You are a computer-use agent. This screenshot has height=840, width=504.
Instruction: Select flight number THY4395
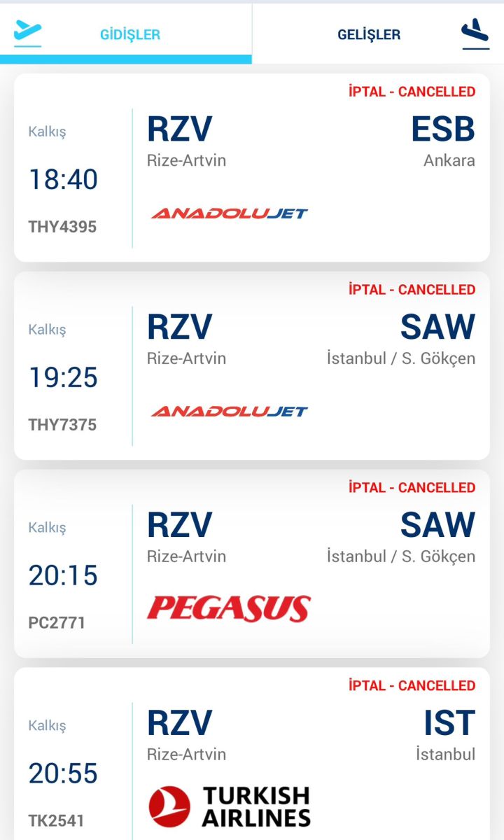click(x=62, y=227)
